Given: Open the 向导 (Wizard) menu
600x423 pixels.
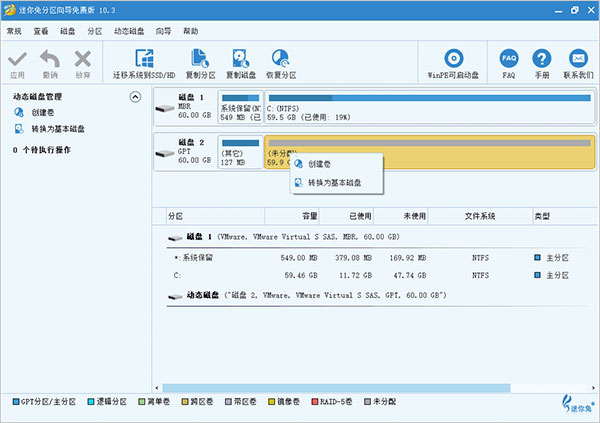Looking at the screenshot, I should (x=163, y=31).
